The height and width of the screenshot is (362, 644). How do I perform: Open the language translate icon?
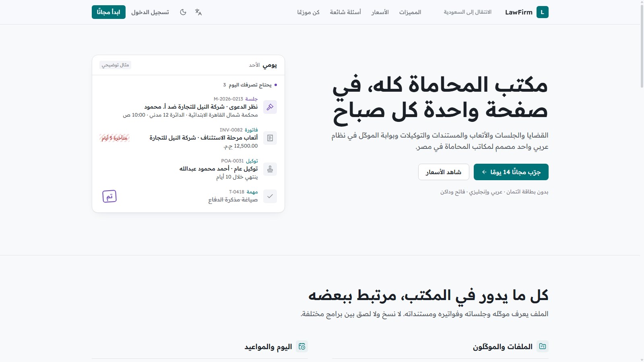pos(198,12)
